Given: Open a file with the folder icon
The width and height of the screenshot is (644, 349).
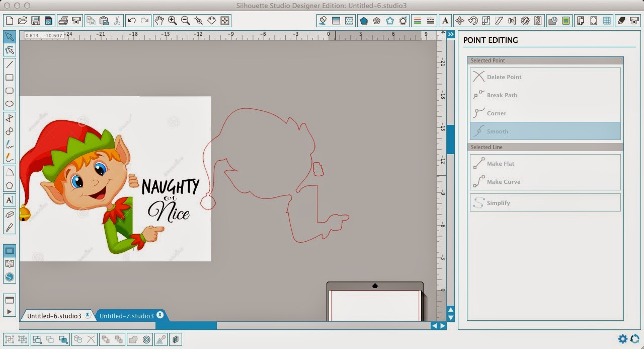Looking at the screenshot, I should [22, 21].
